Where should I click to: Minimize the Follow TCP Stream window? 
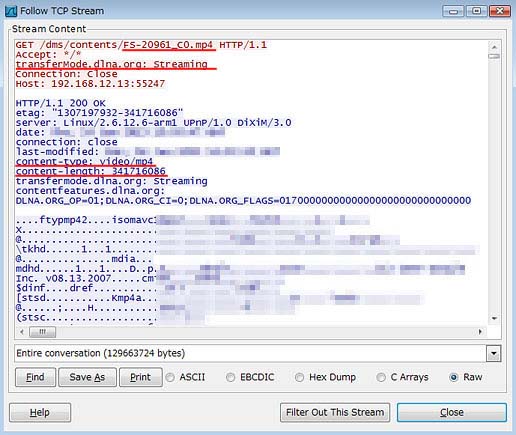453,11
